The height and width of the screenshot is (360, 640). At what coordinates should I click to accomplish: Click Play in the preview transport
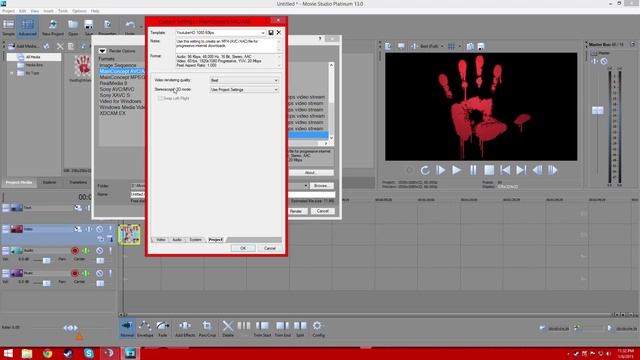pos(456,170)
